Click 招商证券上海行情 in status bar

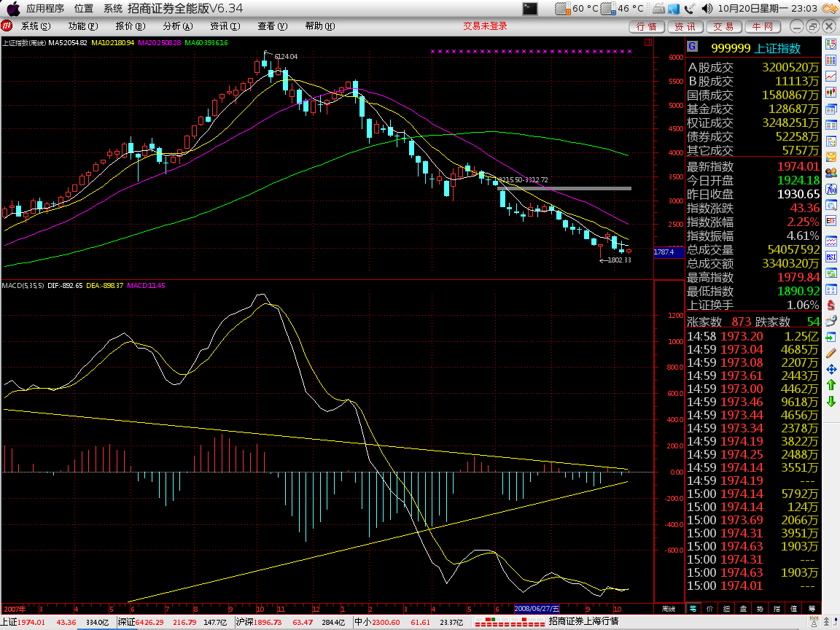[x=583, y=621]
